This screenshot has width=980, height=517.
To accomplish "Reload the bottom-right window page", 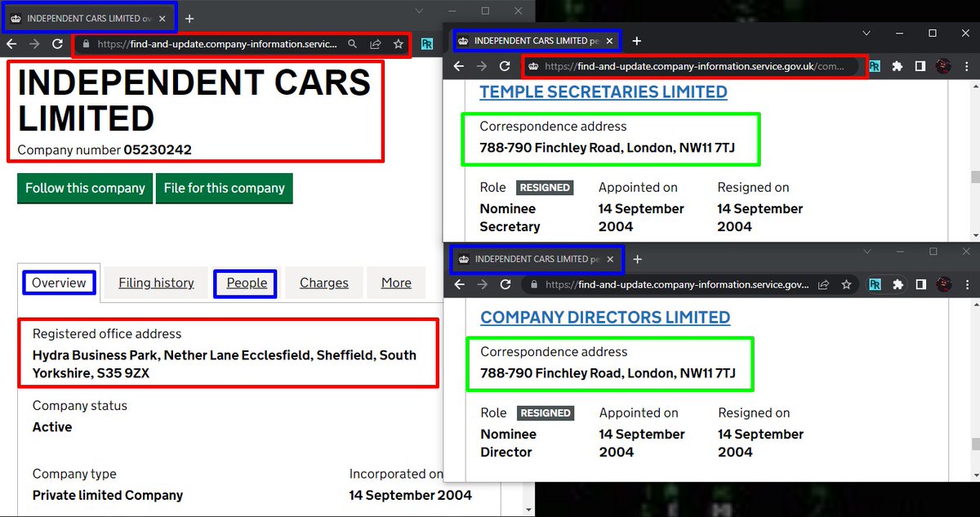I will [x=505, y=284].
